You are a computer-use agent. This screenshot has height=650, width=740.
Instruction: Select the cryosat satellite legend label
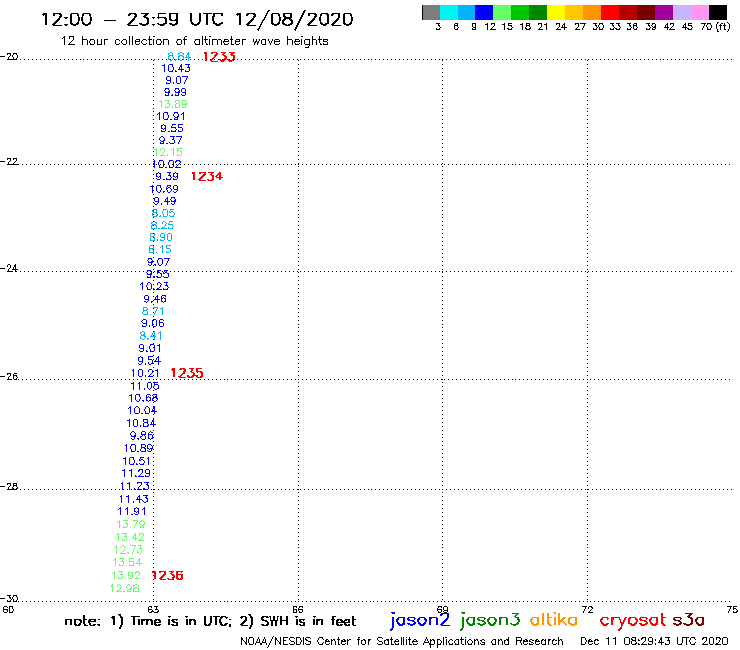tap(633, 620)
